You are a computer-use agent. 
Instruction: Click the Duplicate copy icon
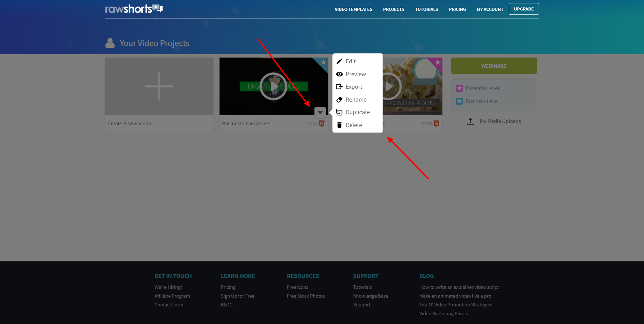(339, 112)
